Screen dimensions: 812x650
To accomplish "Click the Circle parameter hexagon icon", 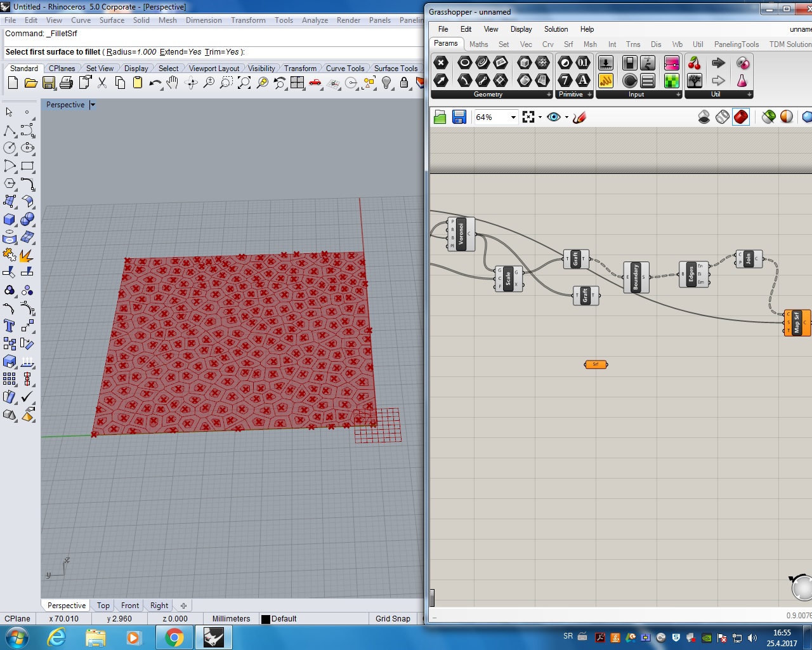I will click(465, 62).
